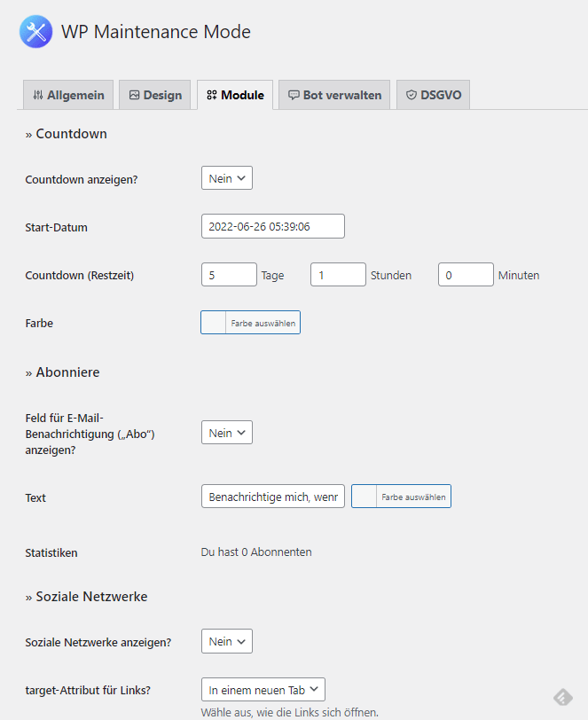Open Soziale Netzwerke anzeigen dropdown

(x=227, y=641)
